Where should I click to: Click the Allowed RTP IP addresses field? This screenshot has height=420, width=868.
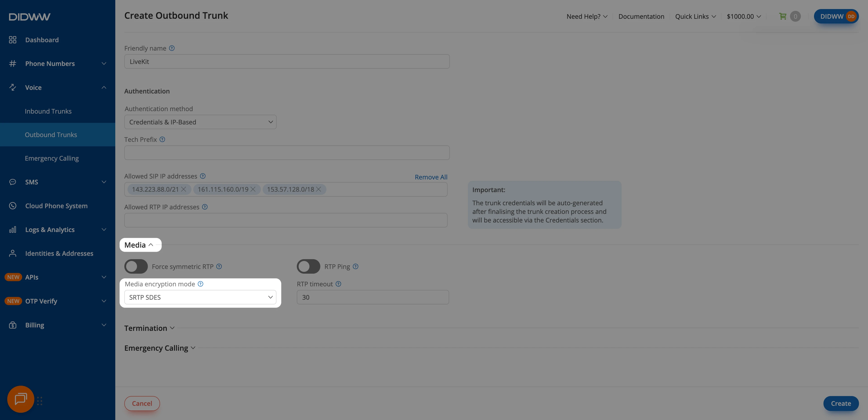coord(286,220)
